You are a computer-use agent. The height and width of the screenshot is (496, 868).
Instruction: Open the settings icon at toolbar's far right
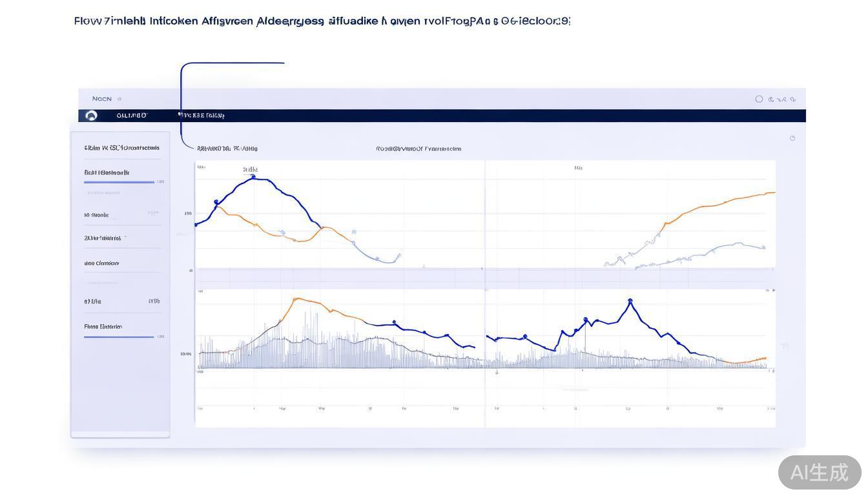pos(793,99)
